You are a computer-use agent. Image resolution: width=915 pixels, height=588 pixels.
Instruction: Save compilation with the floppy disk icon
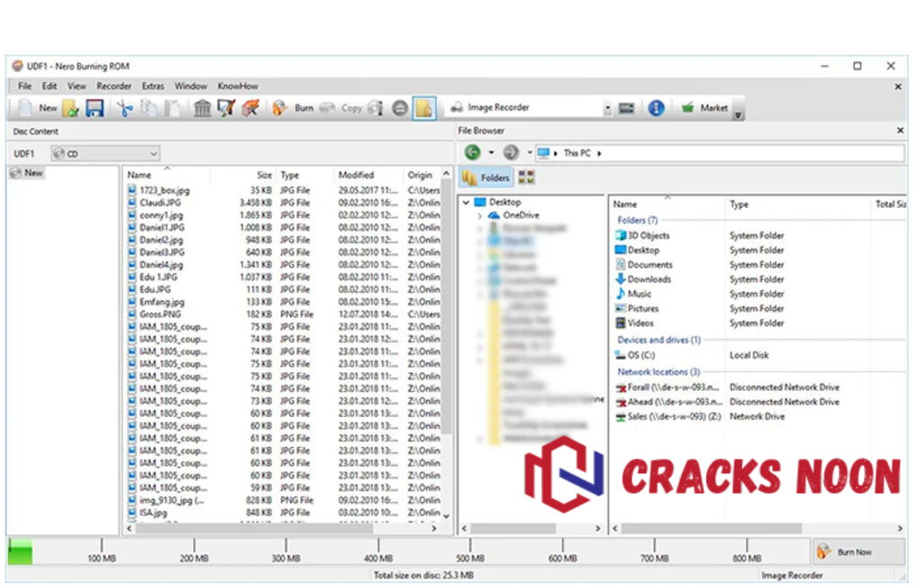[x=94, y=108]
